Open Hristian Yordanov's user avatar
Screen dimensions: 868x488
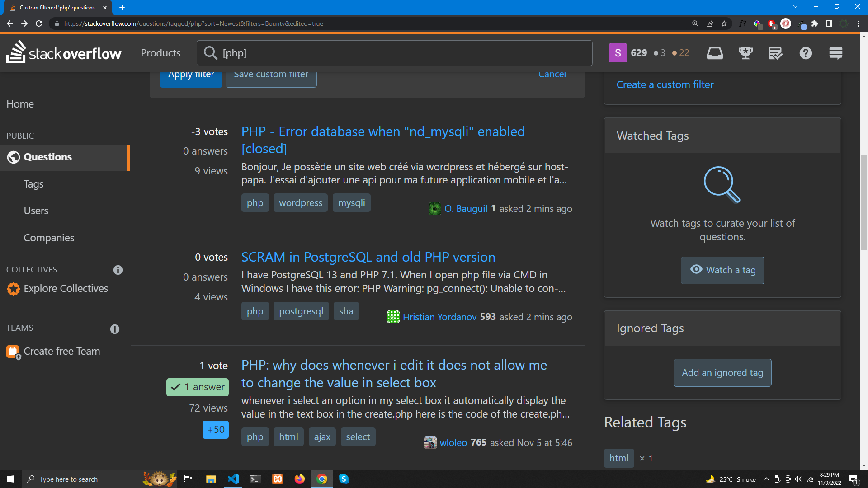pyautogui.click(x=393, y=317)
